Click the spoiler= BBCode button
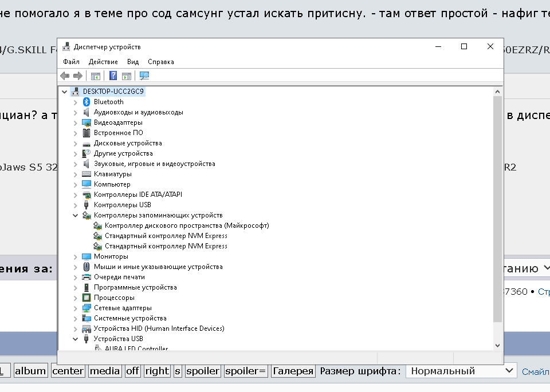 click(246, 371)
